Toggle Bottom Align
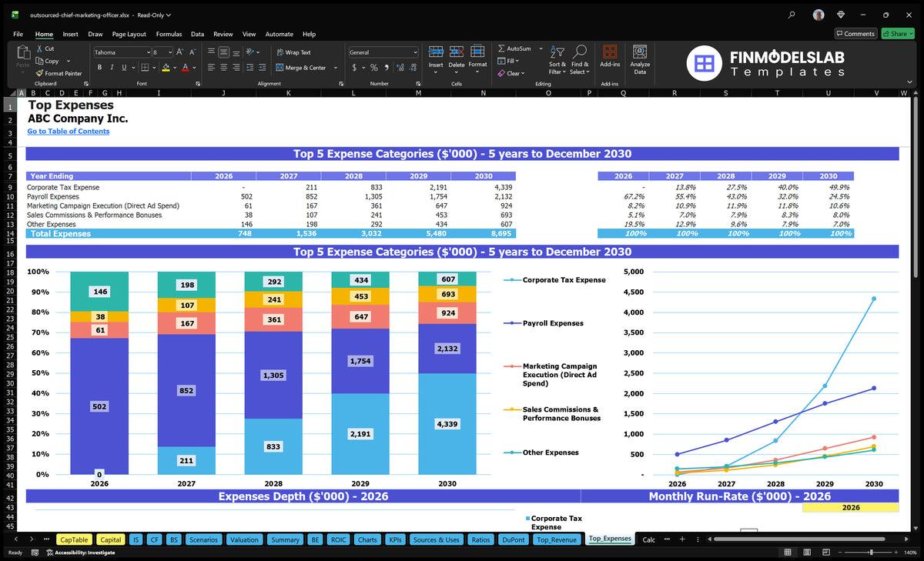This screenshot has width=924, height=561. 236,52
